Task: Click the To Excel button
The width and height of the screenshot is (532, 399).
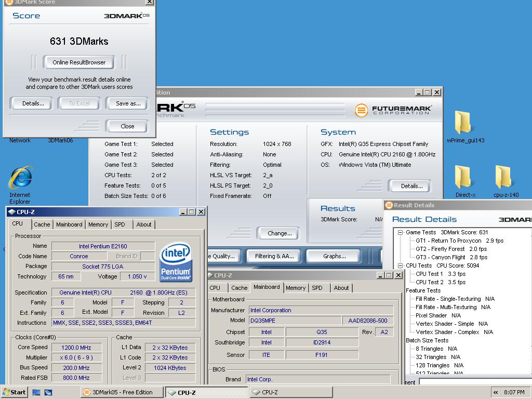Action: coord(79,103)
